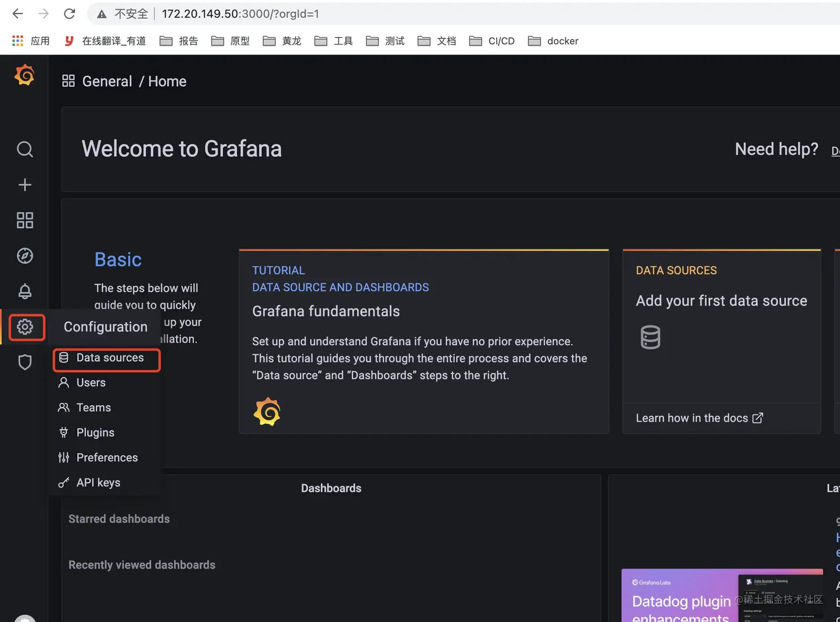Open the Create plus icon in sidebar

[25, 185]
